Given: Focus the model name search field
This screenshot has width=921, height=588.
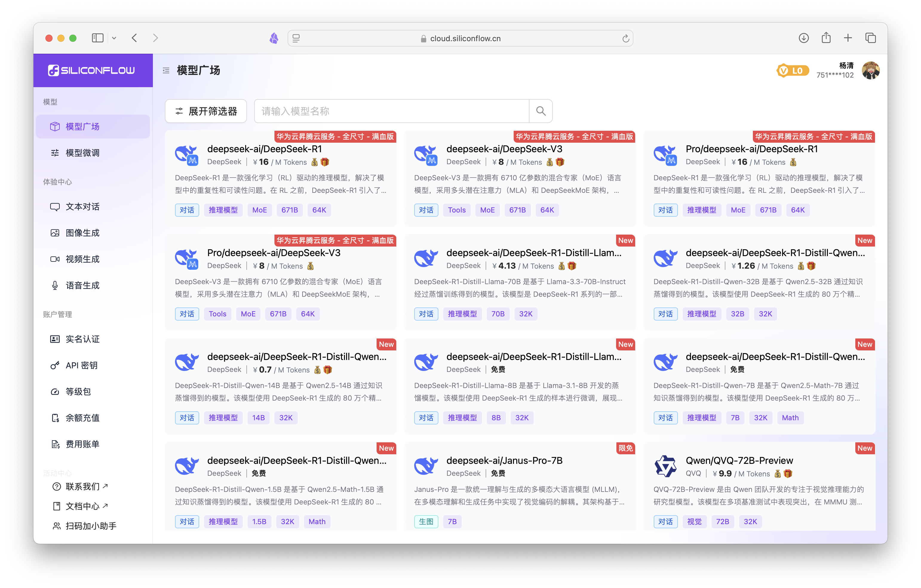Looking at the screenshot, I should (x=392, y=111).
